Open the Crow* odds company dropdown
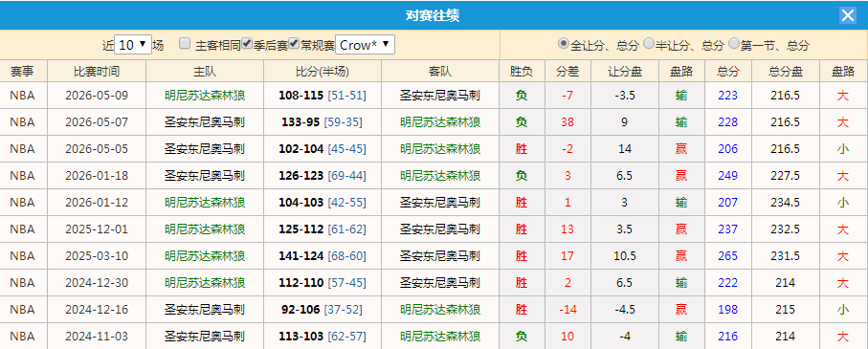This screenshot has width=868, height=349. 365,45
